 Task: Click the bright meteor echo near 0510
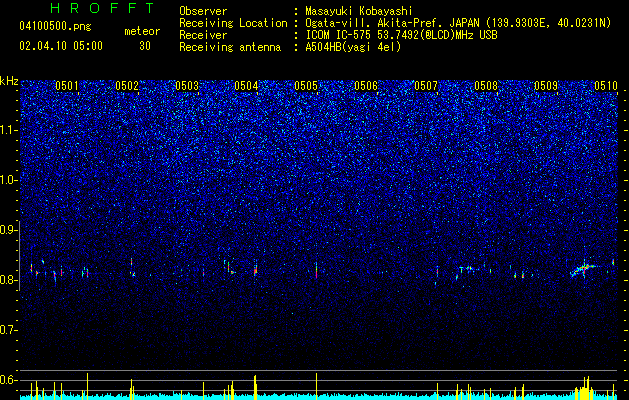583,269
